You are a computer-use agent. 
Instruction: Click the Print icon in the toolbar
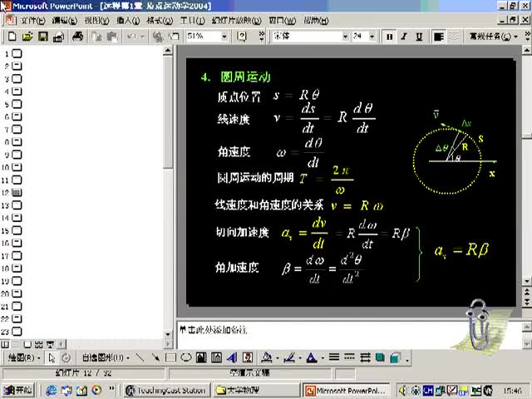tap(77, 37)
